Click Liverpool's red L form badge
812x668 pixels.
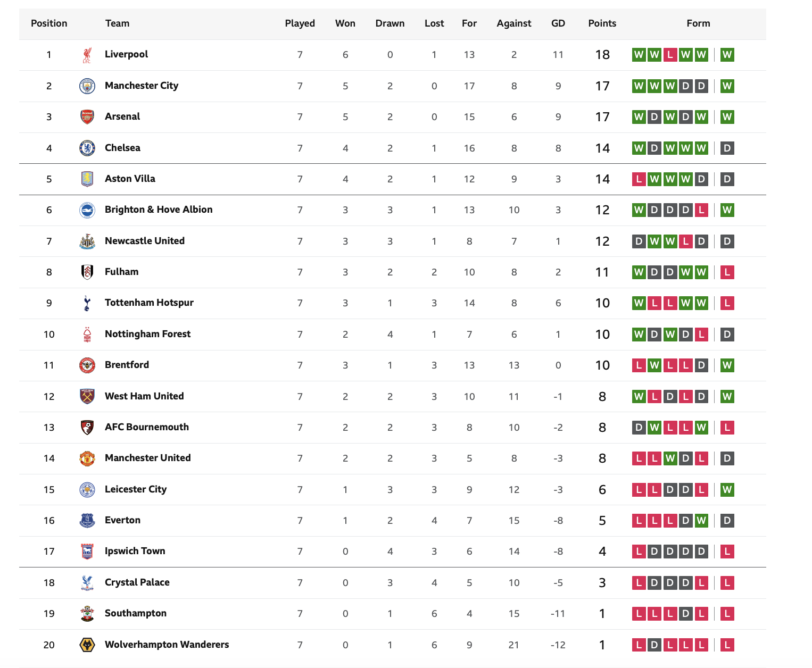[x=670, y=55]
